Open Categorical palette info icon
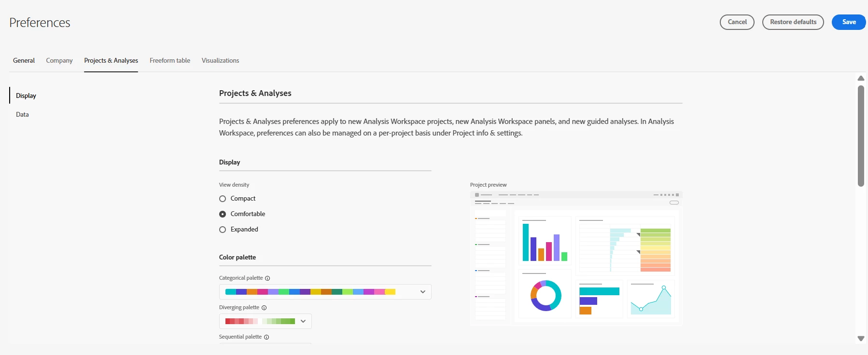Viewport: 868px width, 355px height. click(267, 278)
